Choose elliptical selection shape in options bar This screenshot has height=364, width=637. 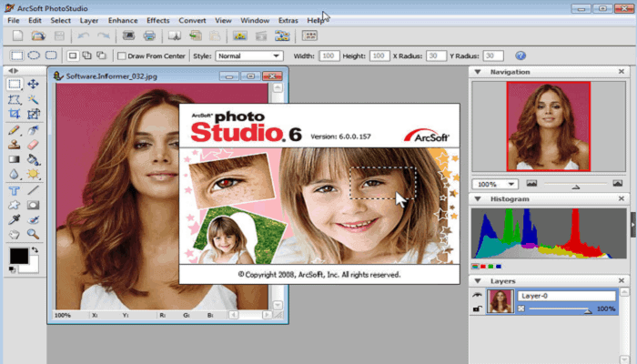coord(34,56)
